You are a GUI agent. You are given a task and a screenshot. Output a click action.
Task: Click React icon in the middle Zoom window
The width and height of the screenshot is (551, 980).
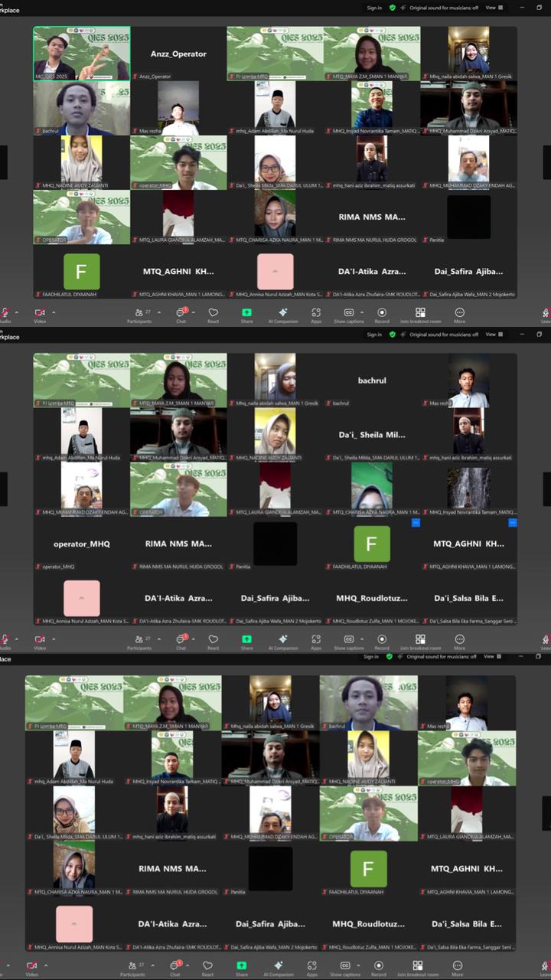click(214, 640)
